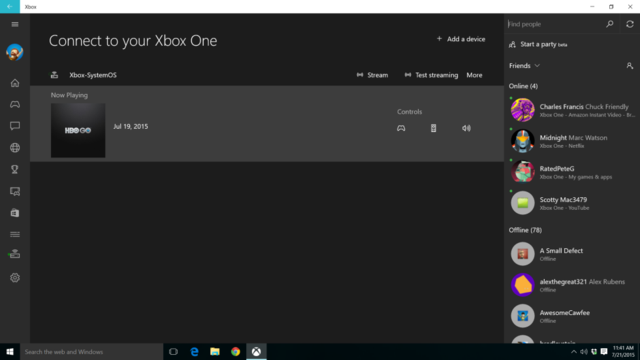This screenshot has width=640, height=360.
Task: Open the remote control icon under Controls
Action: coord(433,128)
